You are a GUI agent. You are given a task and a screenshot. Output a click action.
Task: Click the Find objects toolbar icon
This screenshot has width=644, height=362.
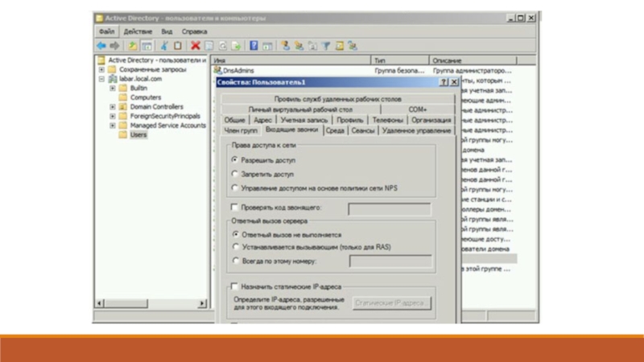340,46
